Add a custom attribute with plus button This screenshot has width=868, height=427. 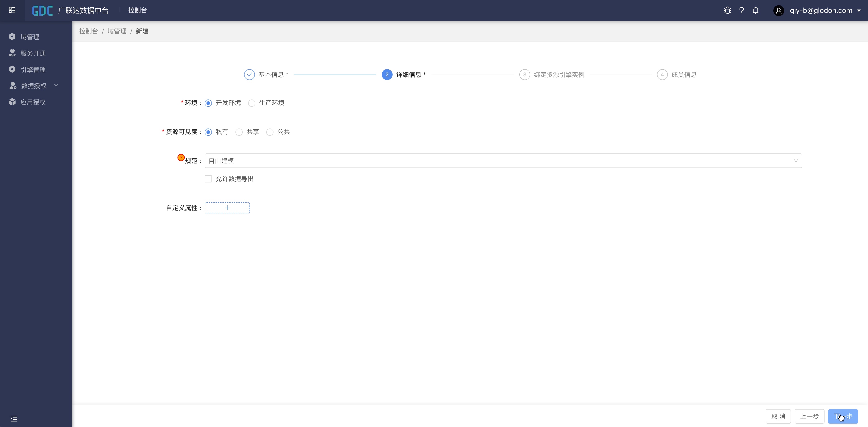tap(227, 208)
